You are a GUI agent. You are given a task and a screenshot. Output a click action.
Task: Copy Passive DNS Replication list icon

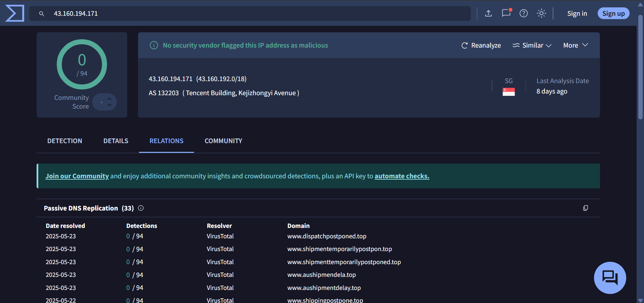pyautogui.click(x=586, y=208)
